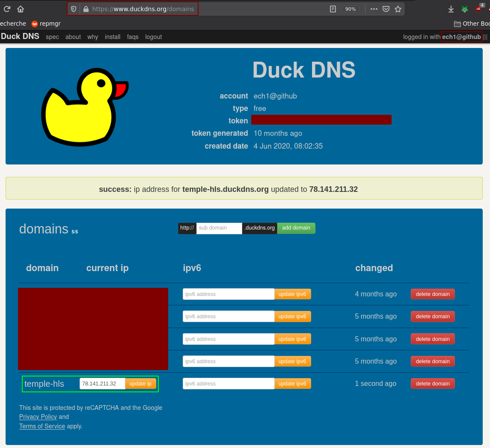Click the '10 months ago' token generated value
The width and height of the screenshot is (490, 448).
coord(278,133)
